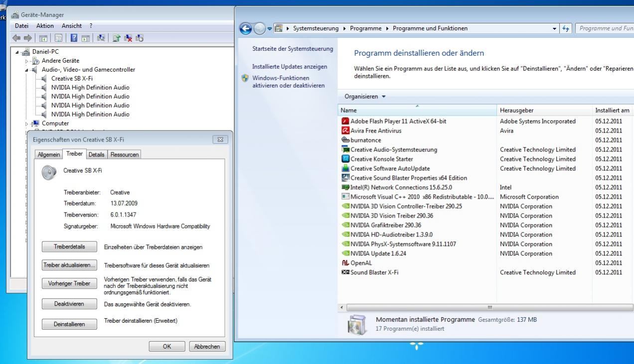Select Creative Sound Blaster Properties x64 Edition

click(x=486, y=178)
